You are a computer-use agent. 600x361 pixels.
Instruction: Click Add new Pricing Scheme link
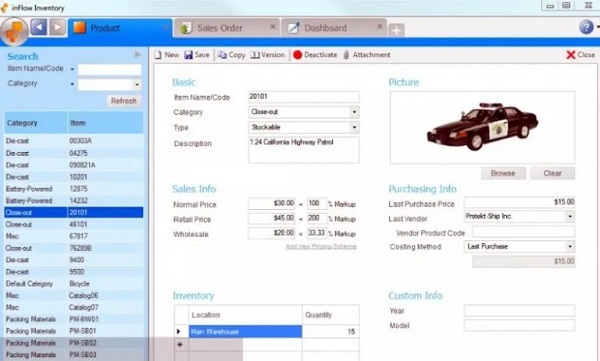coord(321,247)
